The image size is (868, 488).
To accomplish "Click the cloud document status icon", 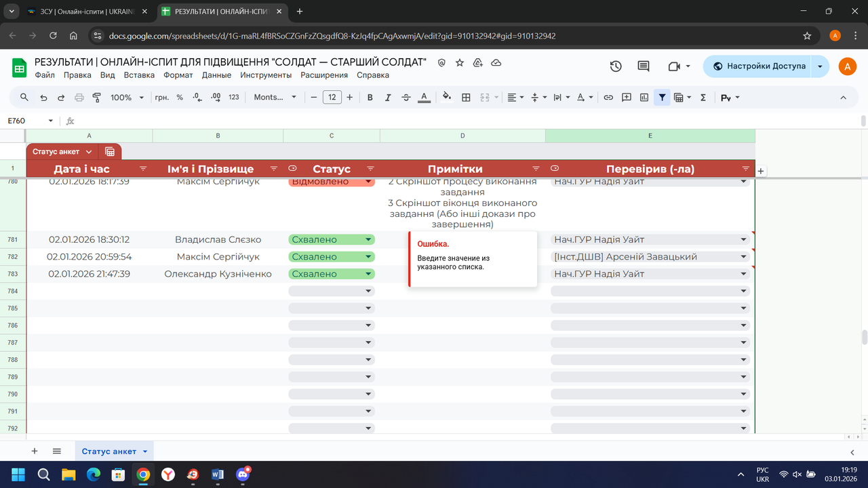I will (x=496, y=62).
